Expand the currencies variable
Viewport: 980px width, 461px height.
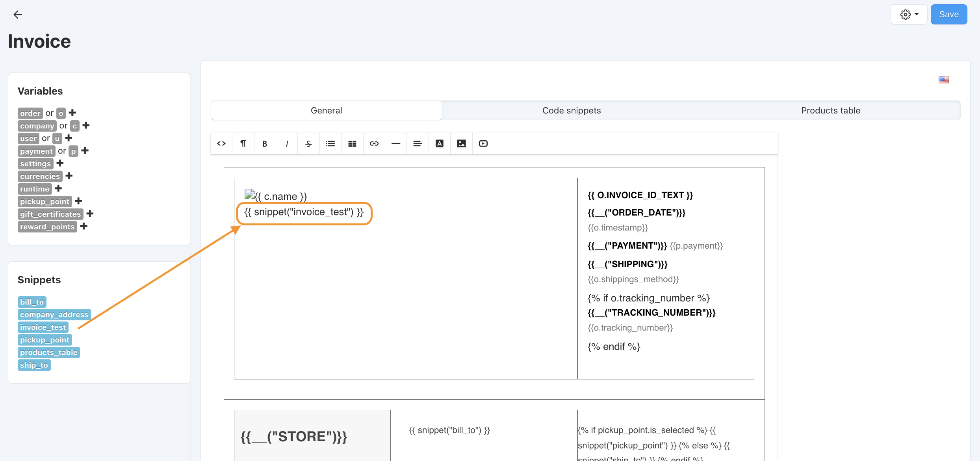[69, 176]
